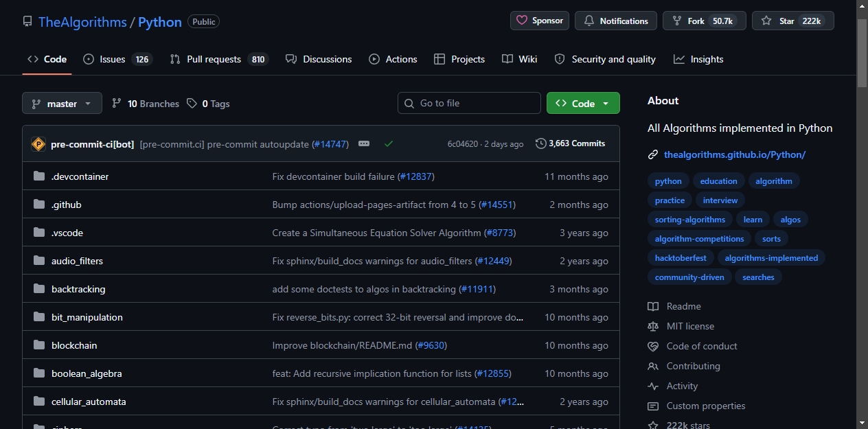The height and width of the screenshot is (429, 868).
Task: Open the .github folder
Action: point(67,205)
